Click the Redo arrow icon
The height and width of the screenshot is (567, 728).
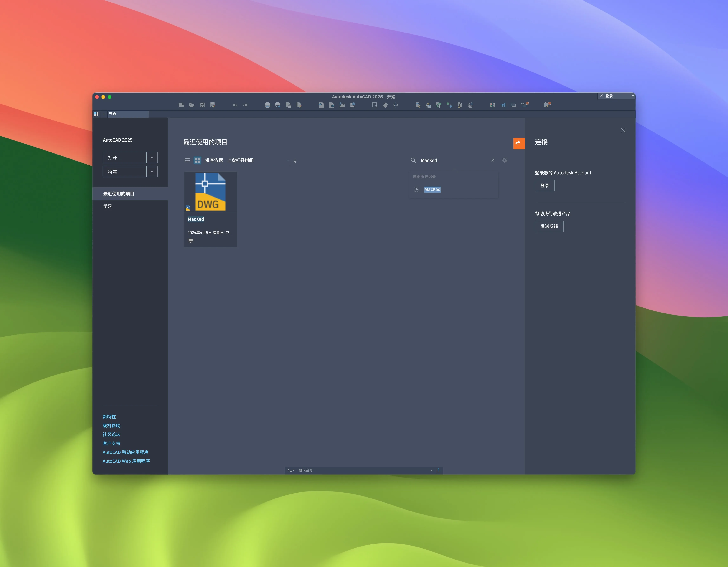245,105
